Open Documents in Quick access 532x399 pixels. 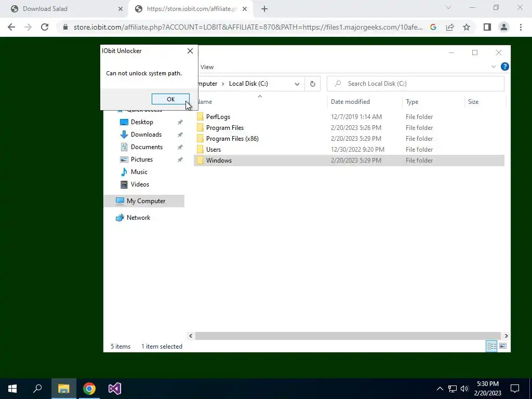(x=147, y=147)
